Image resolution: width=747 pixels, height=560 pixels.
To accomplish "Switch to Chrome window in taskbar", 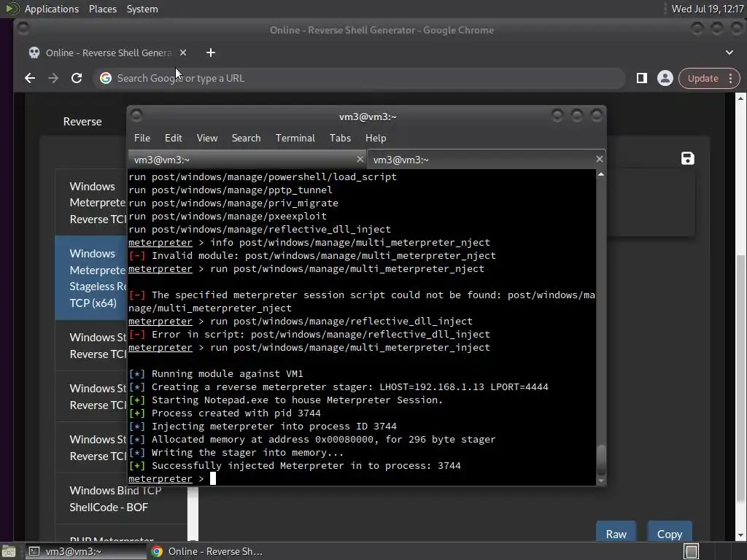I will [x=208, y=551].
